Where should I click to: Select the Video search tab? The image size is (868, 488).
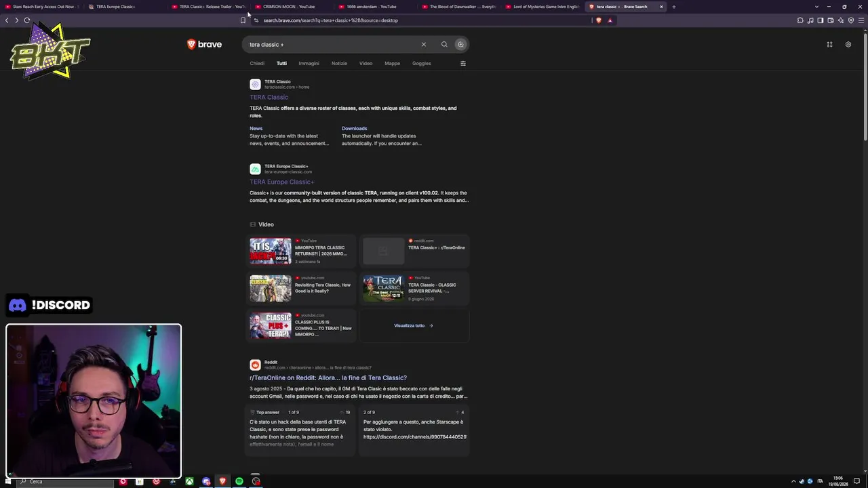(366, 64)
